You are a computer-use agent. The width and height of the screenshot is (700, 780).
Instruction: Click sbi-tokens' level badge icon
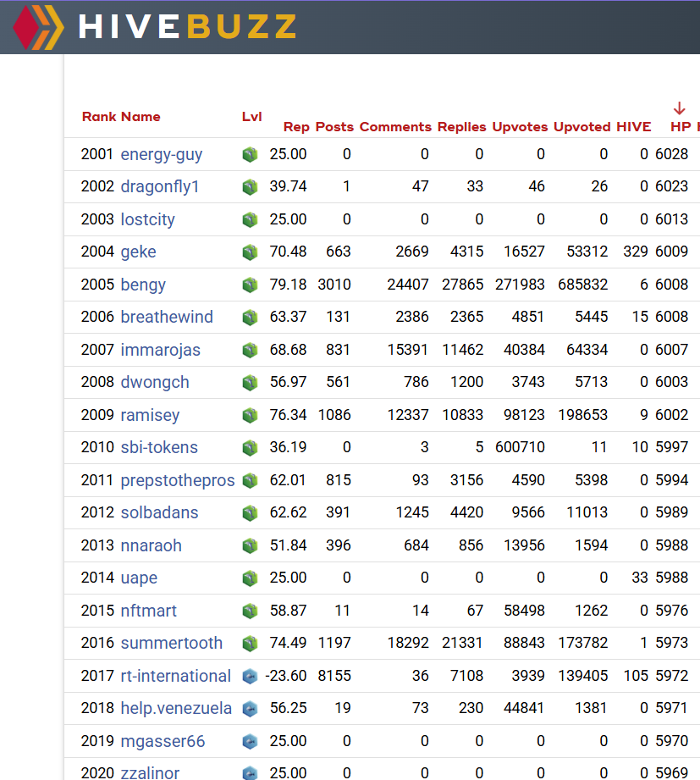[x=250, y=448]
